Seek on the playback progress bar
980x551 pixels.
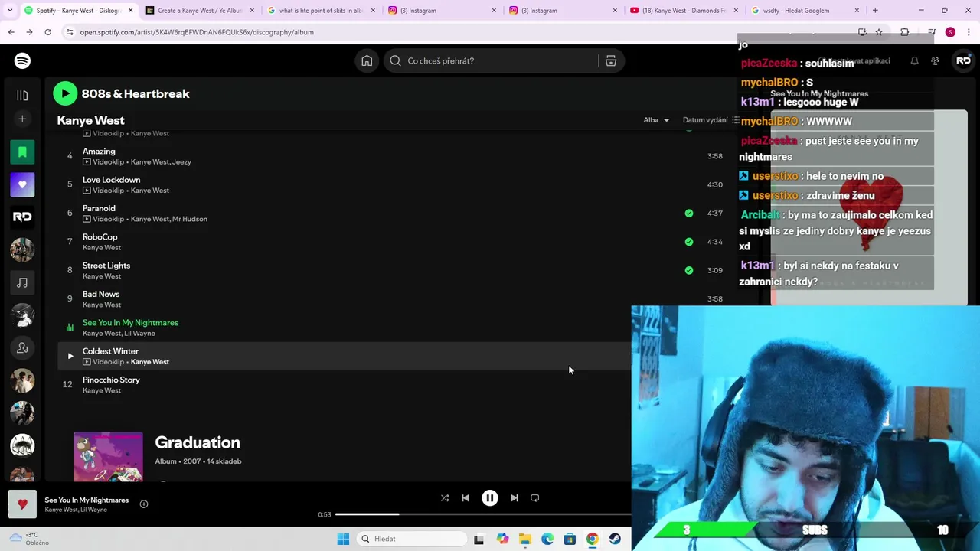pos(483,514)
